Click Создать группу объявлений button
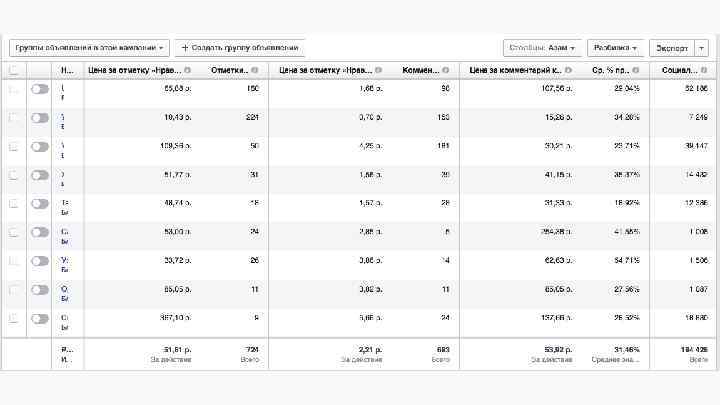Image resolution: width=720 pixels, height=405 pixels. click(x=240, y=47)
